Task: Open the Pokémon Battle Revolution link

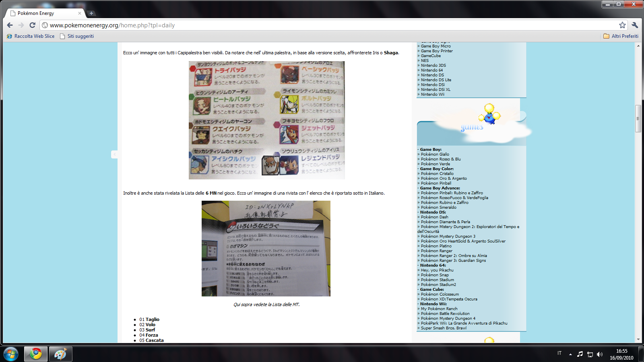Action: (445, 314)
